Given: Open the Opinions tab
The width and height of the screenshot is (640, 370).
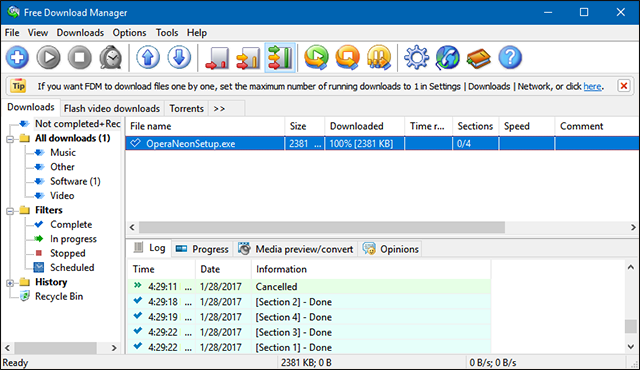Looking at the screenshot, I should (x=391, y=249).
